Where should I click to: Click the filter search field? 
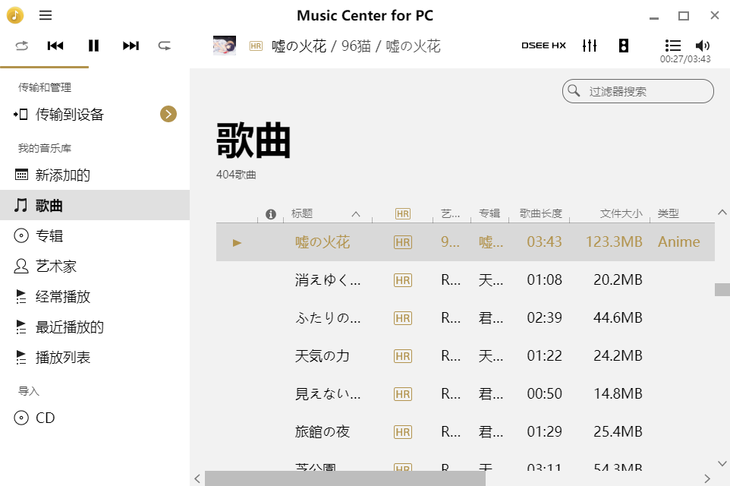638,91
